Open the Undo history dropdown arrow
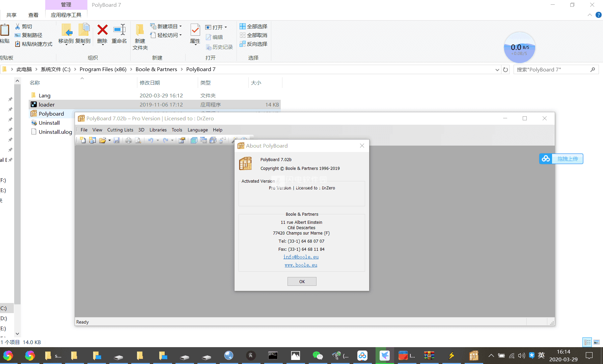The height and width of the screenshot is (364, 603). [x=158, y=141]
